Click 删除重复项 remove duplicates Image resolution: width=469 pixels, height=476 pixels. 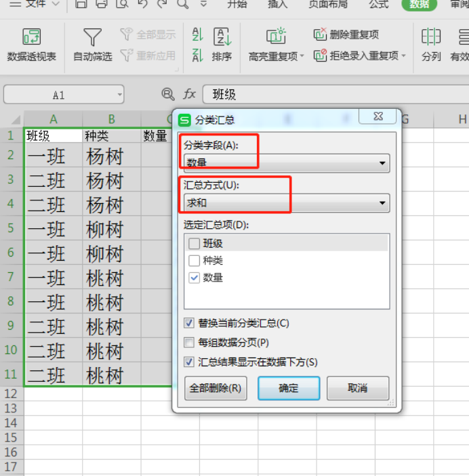(346, 35)
